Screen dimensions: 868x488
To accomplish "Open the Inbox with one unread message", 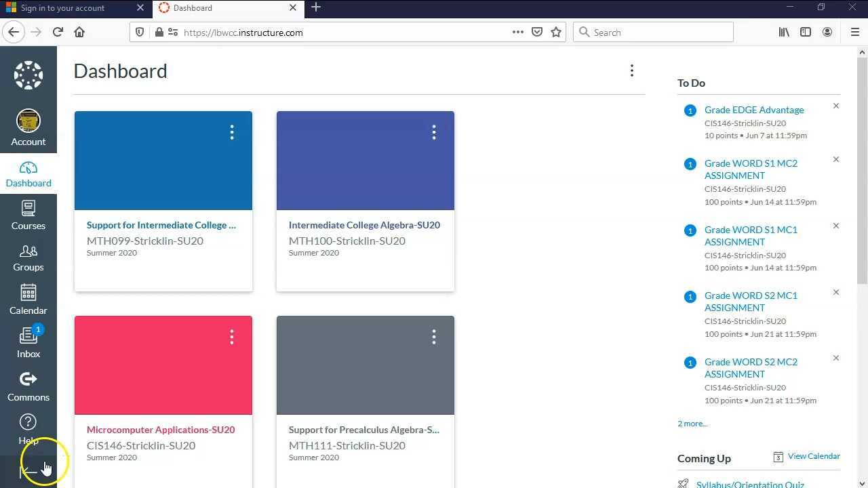I will [x=28, y=343].
